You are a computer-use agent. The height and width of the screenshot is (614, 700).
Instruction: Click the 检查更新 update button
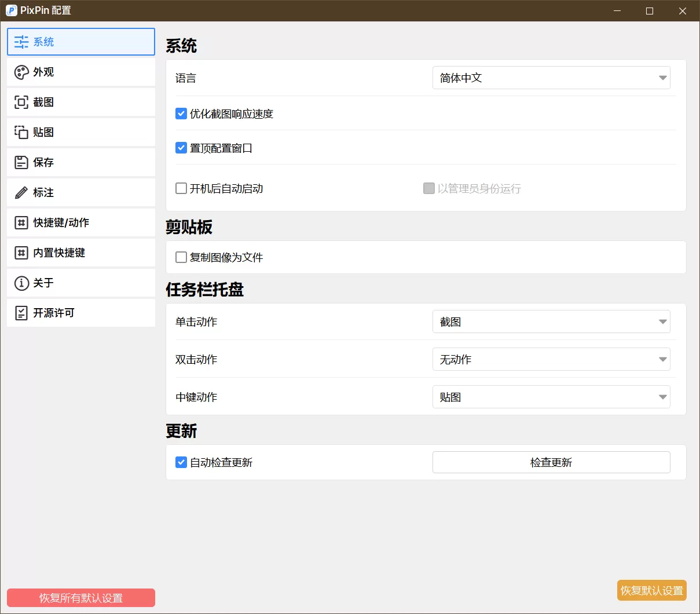pyautogui.click(x=551, y=462)
